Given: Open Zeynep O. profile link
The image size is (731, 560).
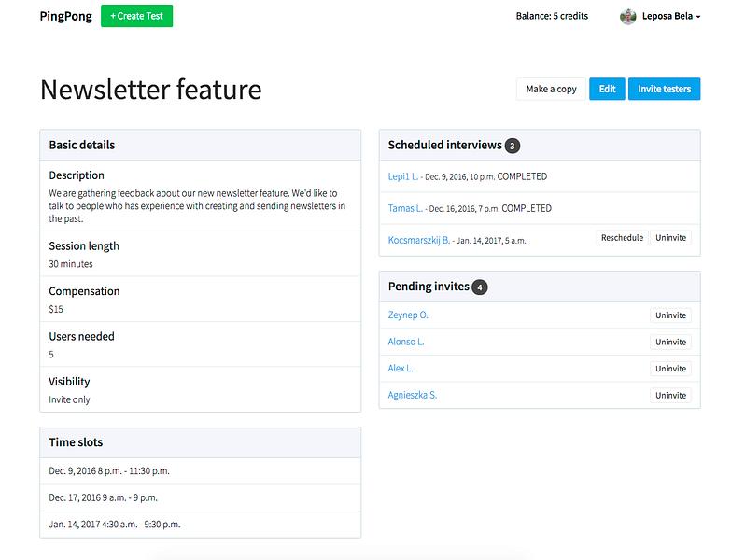Looking at the screenshot, I should [408, 315].
